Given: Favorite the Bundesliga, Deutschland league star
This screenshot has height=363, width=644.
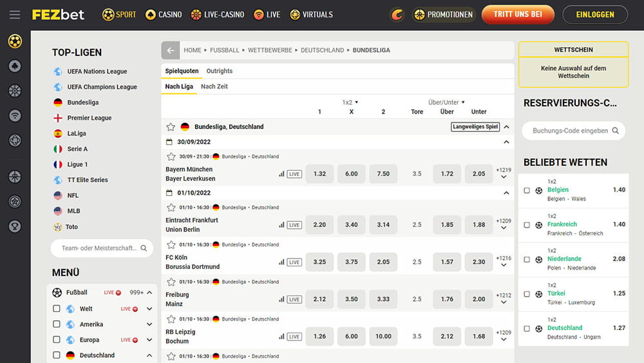Looking at the screenshot, I should (x=171, y=127).
